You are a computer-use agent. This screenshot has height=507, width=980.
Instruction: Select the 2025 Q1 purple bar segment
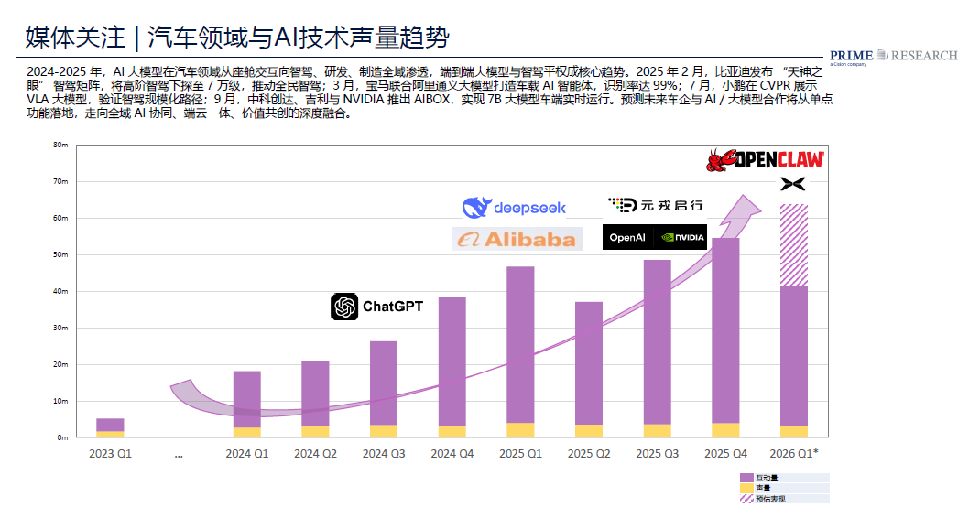click(x=520, y=345)
